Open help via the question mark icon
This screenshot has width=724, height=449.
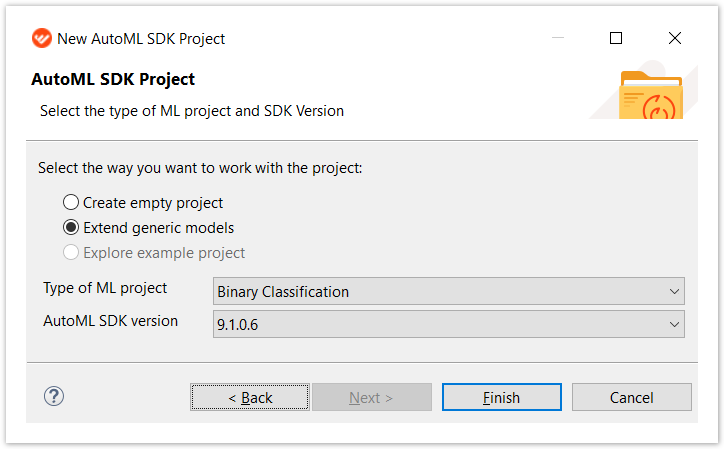pos(54,396)
